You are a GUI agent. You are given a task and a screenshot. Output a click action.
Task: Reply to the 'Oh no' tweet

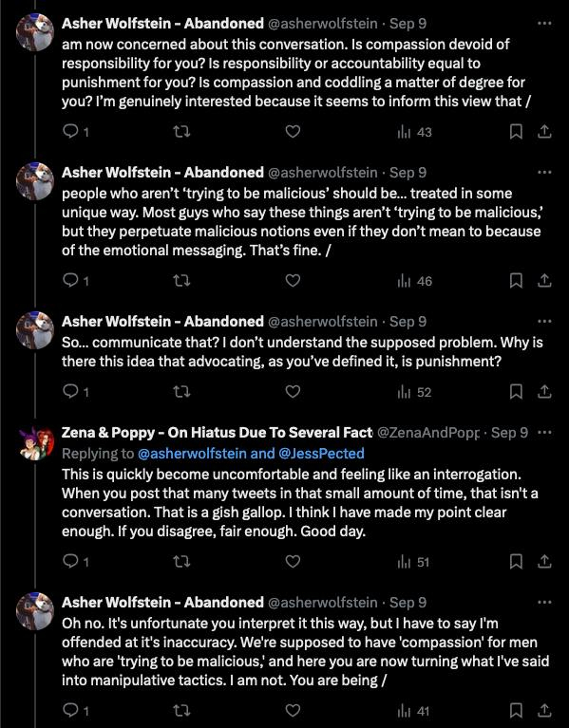(75, 710)
